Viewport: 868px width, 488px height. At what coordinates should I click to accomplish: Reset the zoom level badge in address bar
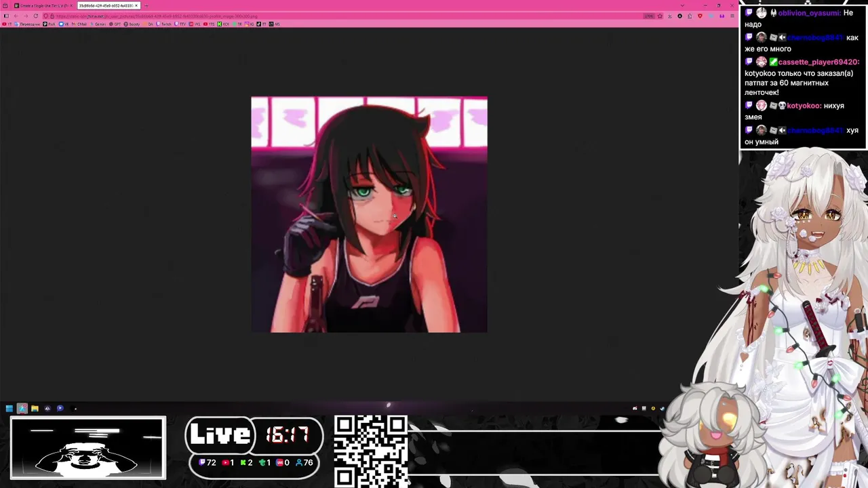point(649,16)
